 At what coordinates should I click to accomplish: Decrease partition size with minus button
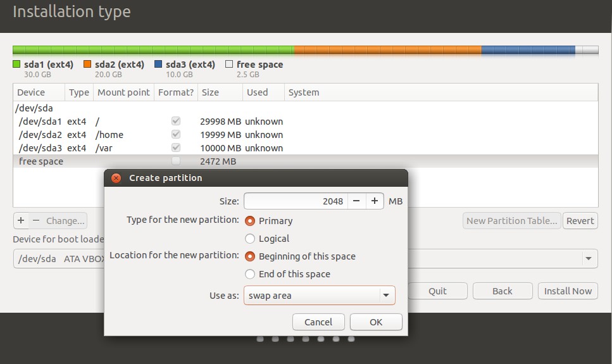pyautogui.click(x=356, y=201)
